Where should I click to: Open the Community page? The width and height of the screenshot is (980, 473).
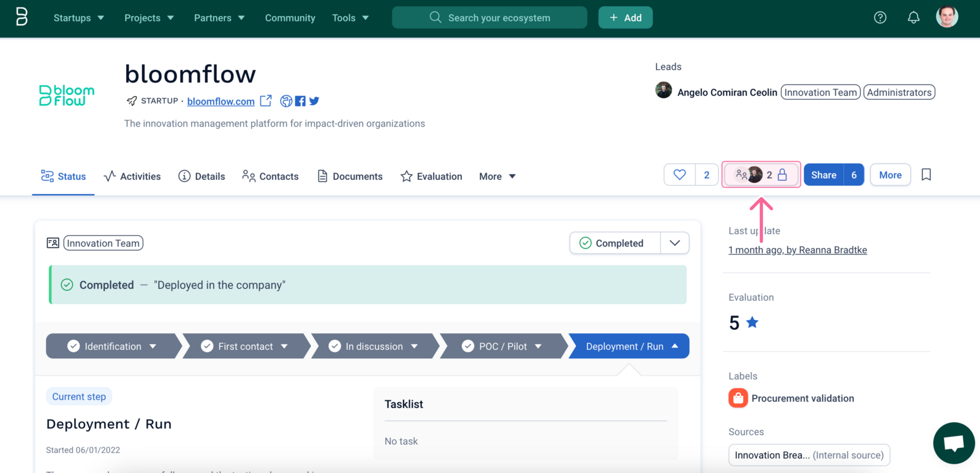pos(290,18)
